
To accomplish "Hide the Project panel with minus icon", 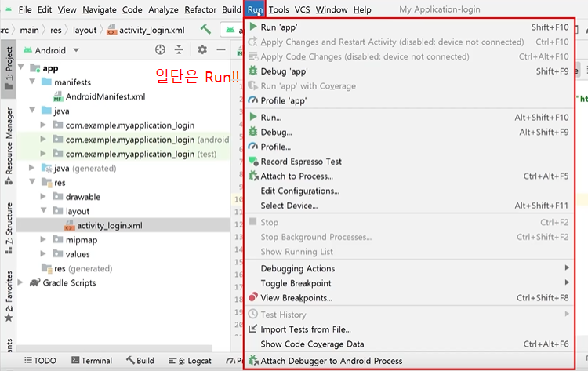I will point(221,49).
